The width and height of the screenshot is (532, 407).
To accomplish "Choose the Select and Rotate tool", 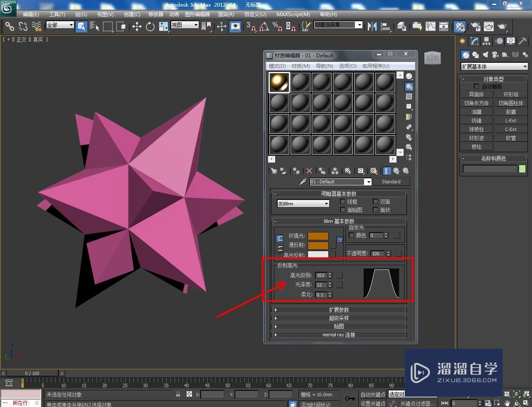I will point(150,27).
